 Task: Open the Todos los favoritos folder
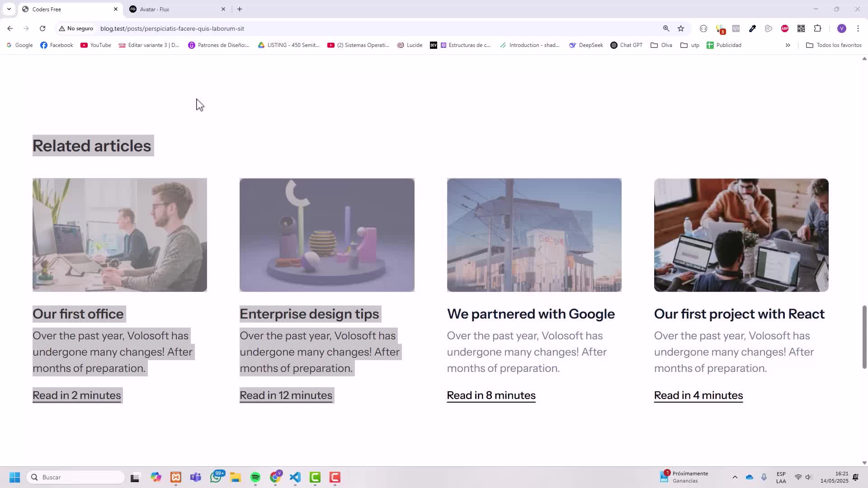pyautogui.click(x=834, y=45)
